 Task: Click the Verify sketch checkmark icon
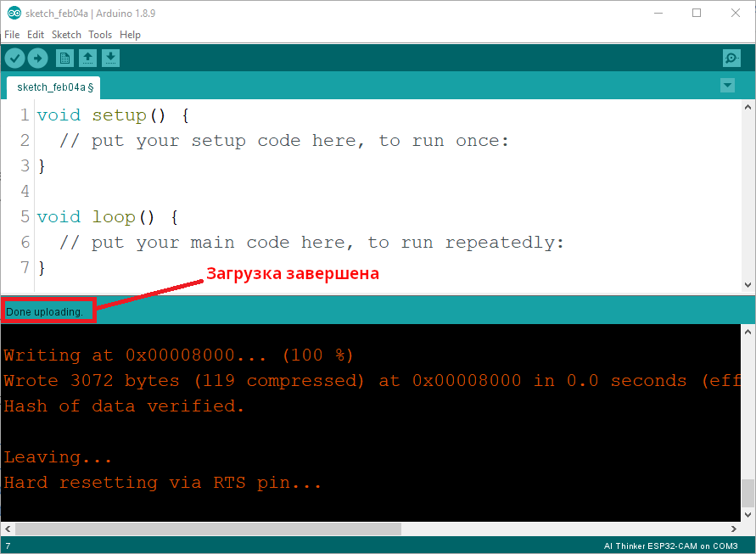coord(15,58)
